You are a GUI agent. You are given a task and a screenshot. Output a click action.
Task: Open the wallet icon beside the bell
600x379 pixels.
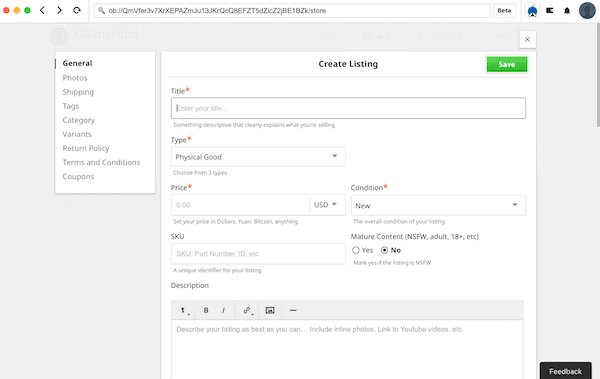pyautogui.click(x=550, y=11)
